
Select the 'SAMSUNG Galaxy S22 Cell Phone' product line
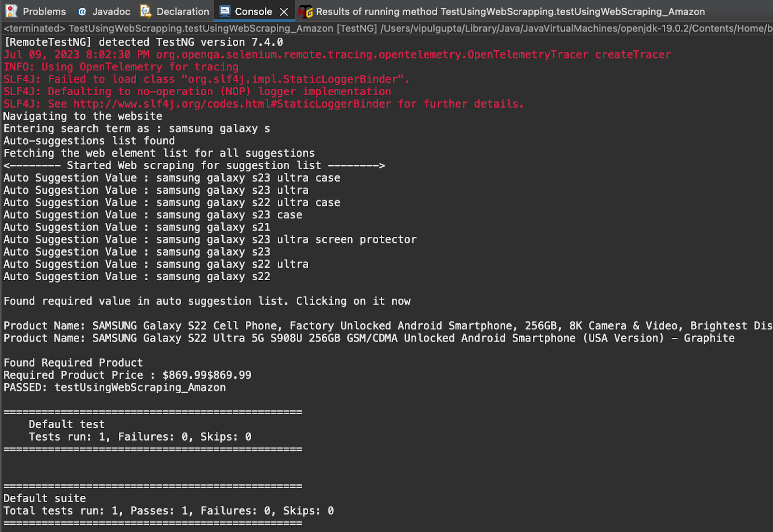pos(388,326)
